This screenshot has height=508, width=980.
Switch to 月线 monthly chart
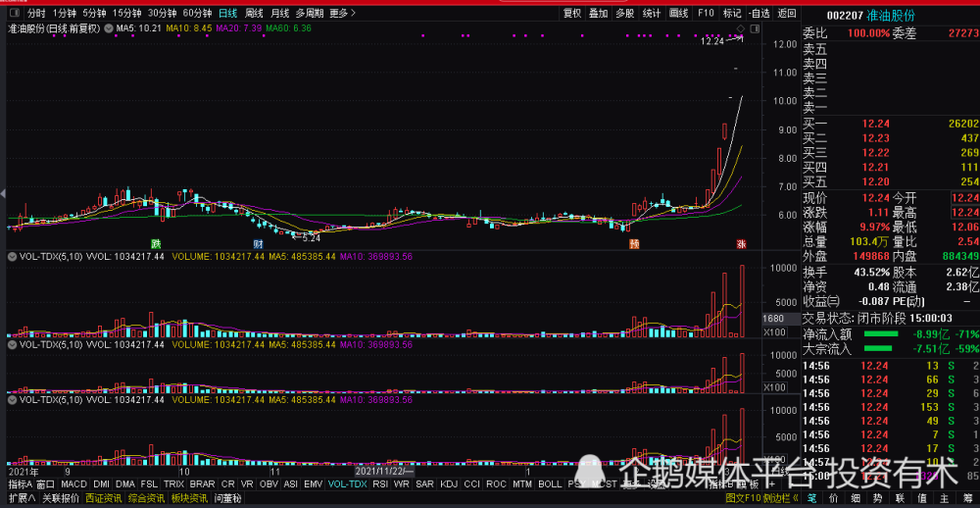coord(279,13)
